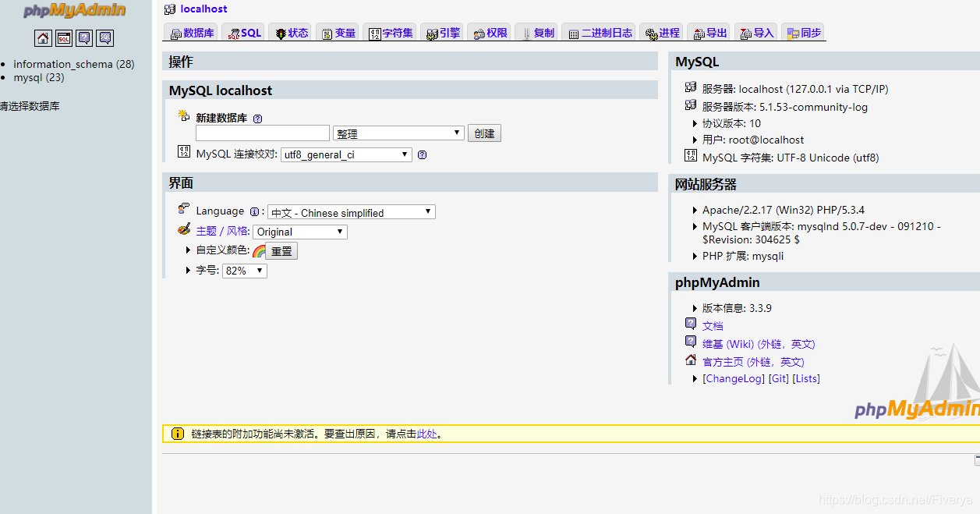Image resolution: width=980 pixels, height=514 pixels.
Task: Click the icon next to 服务器版本
Action: coord(691,105)
